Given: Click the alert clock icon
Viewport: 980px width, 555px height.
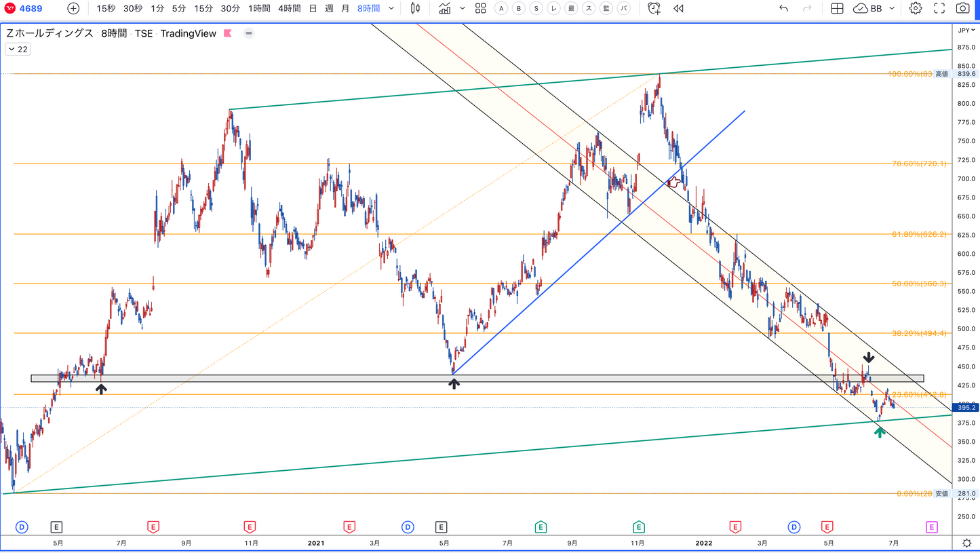Looking at the screenshot, I should pyautogui.click(x=654, y=8).
